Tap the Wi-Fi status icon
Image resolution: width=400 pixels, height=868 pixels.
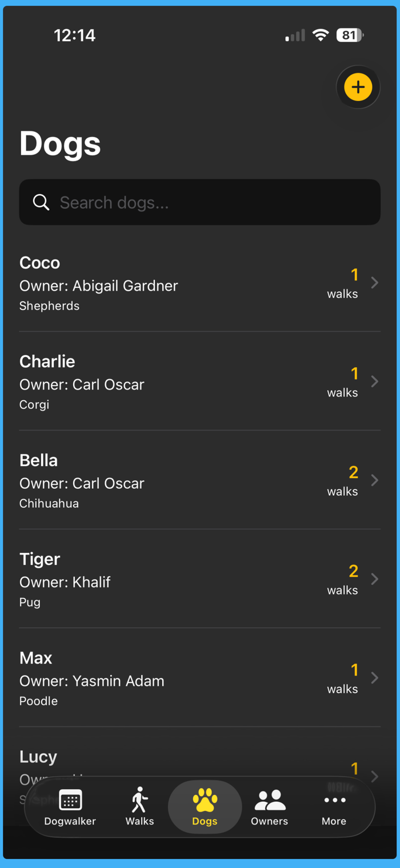(x=321, y=35)
